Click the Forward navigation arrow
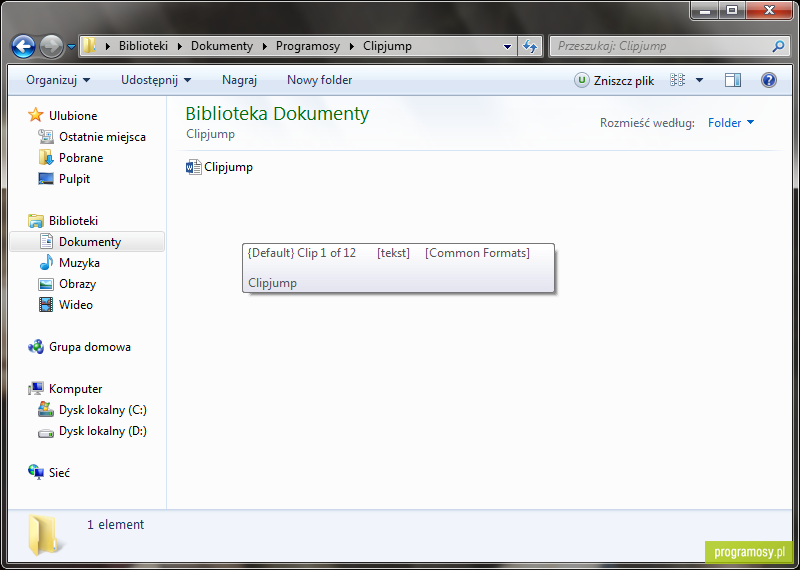The width and height of the screenshot is (800, 570). [52, 46]
